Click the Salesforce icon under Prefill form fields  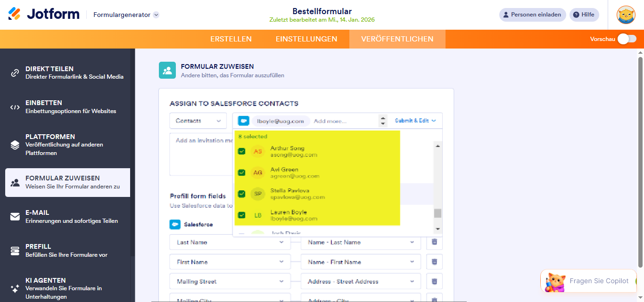(175, 225)
